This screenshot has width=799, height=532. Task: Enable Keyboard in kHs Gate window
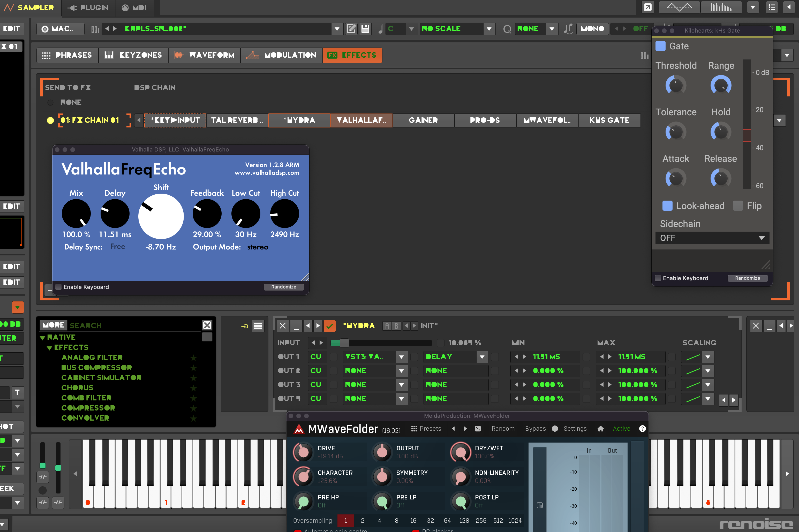click(x=658, y=278)
